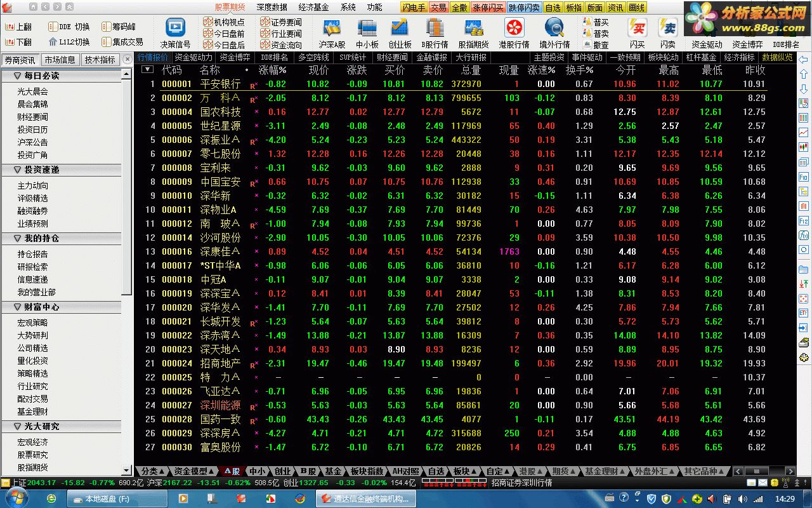
Task: Open B股行情 quotes icon
Action: coord(435,33)
